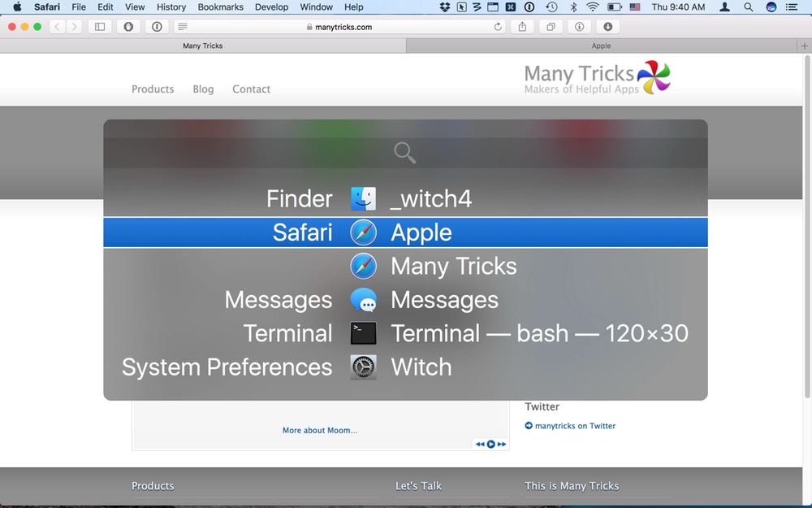The height and width of the screenshot is (508, 812).
Task: Open the Develop menu
Action: click(271, 7)
